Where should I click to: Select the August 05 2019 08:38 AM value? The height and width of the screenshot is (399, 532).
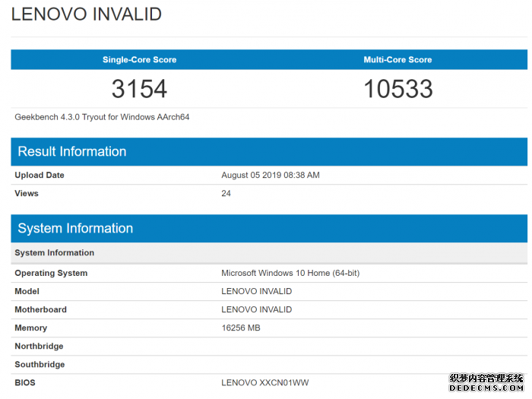pyautogui.click(x=271, y=175)
